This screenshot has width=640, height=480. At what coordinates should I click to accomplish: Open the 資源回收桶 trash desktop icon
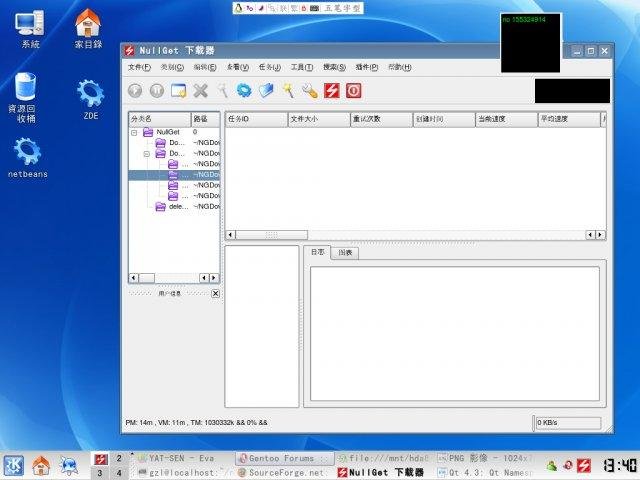pyautogui.click(x=25, y=98)
